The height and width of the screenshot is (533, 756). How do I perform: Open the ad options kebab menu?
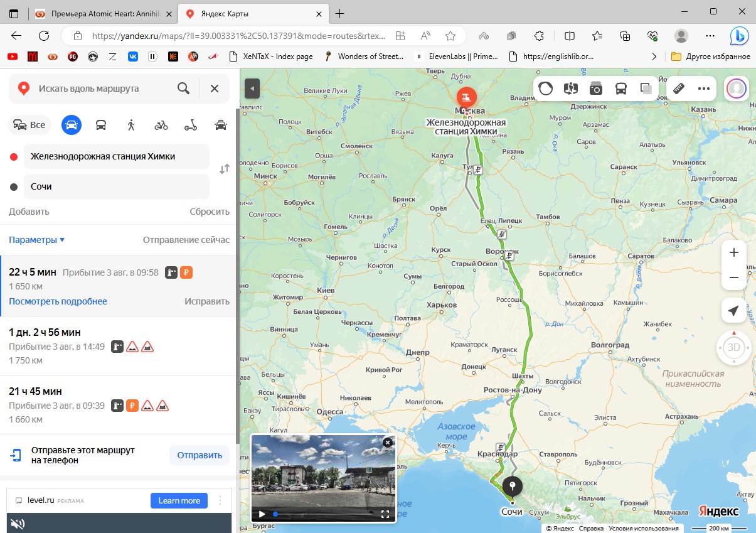(x=220, y=500)
